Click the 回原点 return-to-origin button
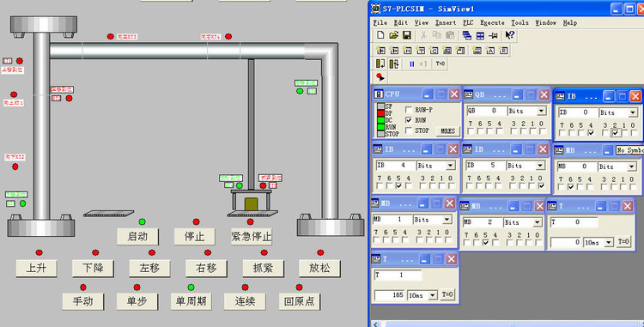 click(x=300, y=301)
